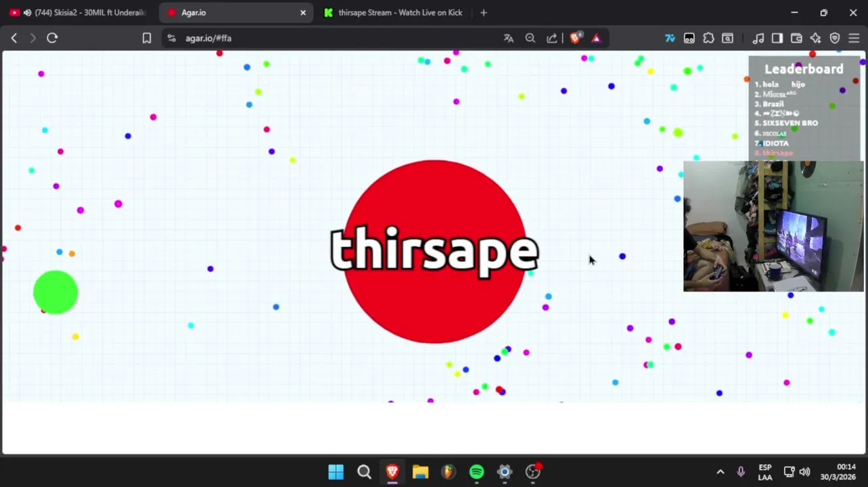Switch to thirsape Stream Kick tab
The width and height of the screenshot is (868, 487).
(394, 13)
